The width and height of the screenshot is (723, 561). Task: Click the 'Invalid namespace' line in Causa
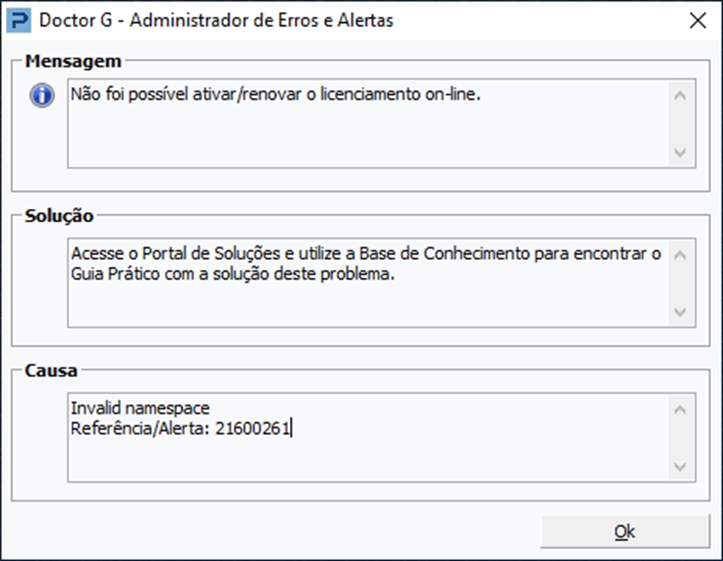[x=140, y=408]
